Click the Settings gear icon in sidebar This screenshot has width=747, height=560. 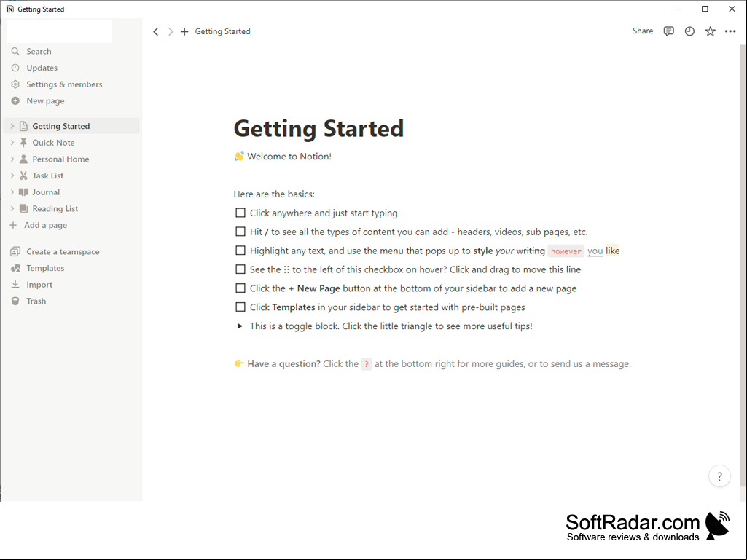point(15,84)
